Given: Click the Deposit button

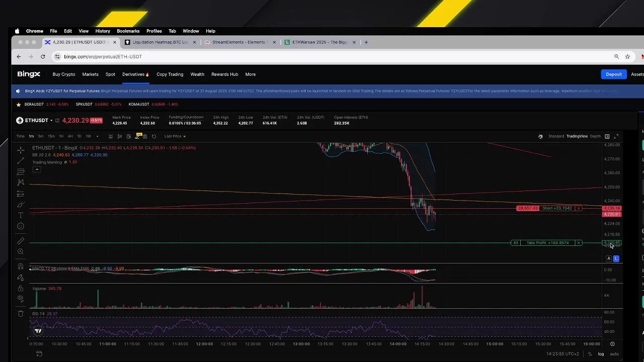Looking at the screenshot, I should click(614, 74).
